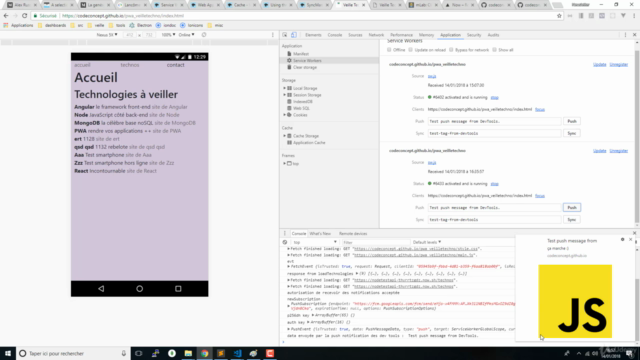This screenshot has width=640, height=360.
Task: Tap the Android recent apps square
Action: 178,289
